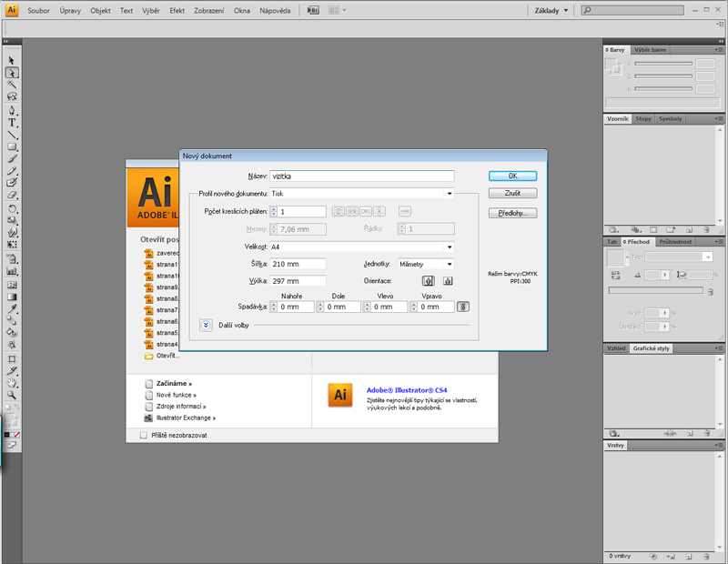Select the Pen tool

tap(12, 110)
